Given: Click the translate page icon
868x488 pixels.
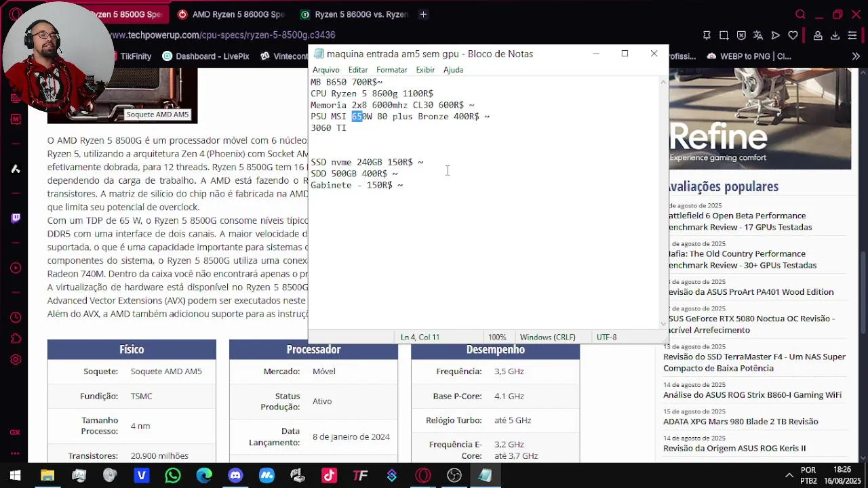Looking at the screenshot, I should click(x=758, y=35).
